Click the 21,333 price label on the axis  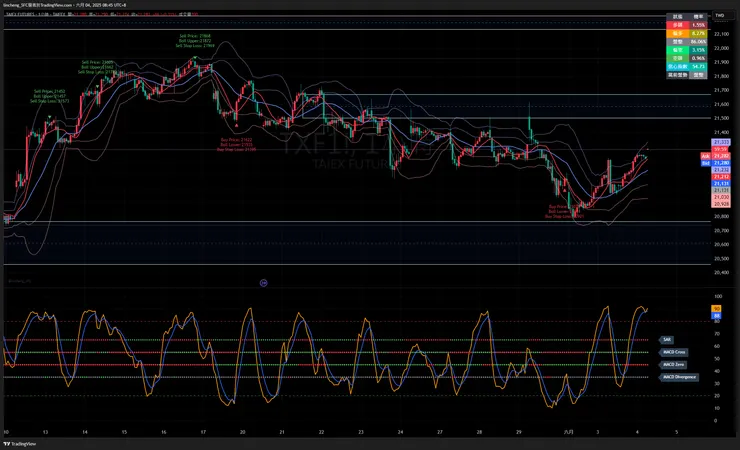pos(721,142)
